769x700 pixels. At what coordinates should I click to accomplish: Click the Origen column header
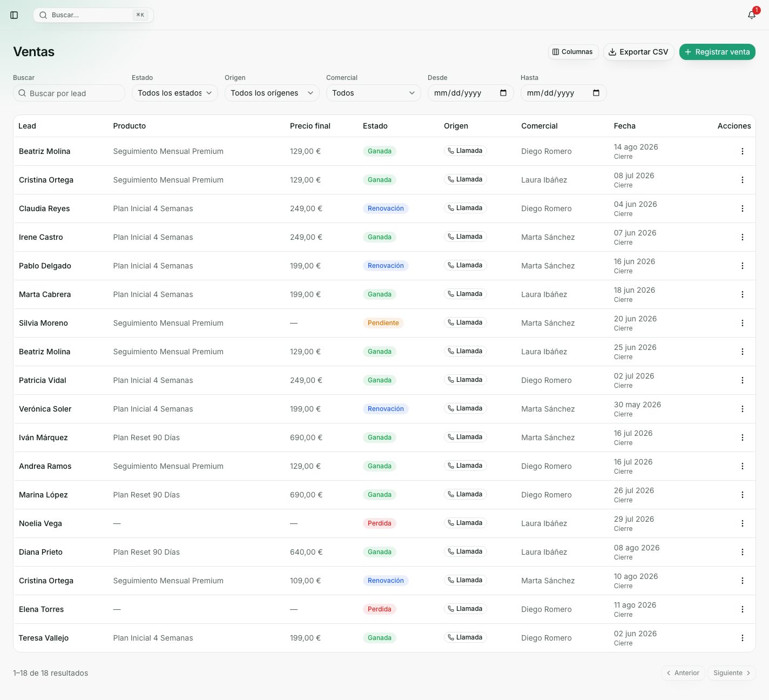(x=456, y=126)
